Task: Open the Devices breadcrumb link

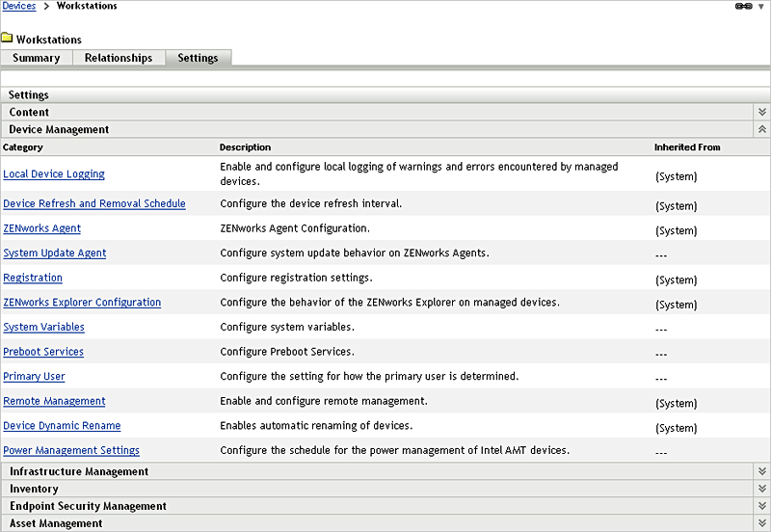Action: (19, 7)
